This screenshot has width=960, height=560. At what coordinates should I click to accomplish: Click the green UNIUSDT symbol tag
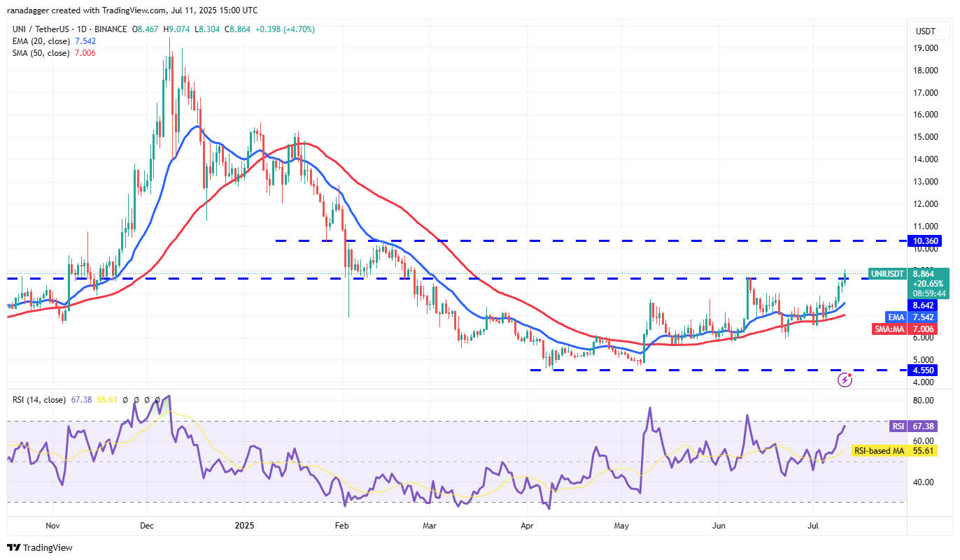887,274
